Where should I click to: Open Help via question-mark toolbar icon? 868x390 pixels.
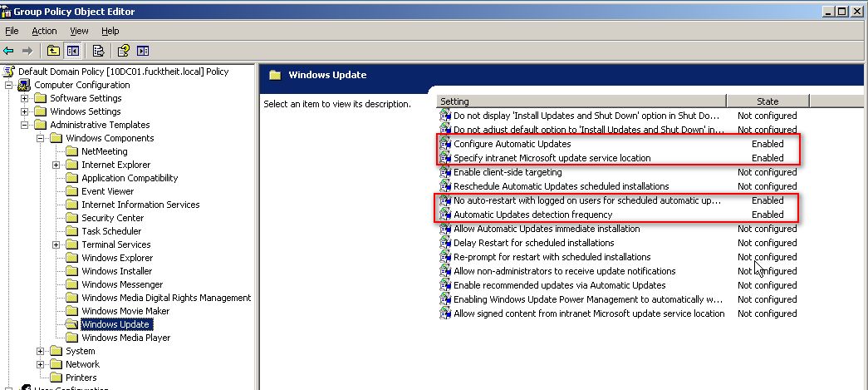pos(124,51)
